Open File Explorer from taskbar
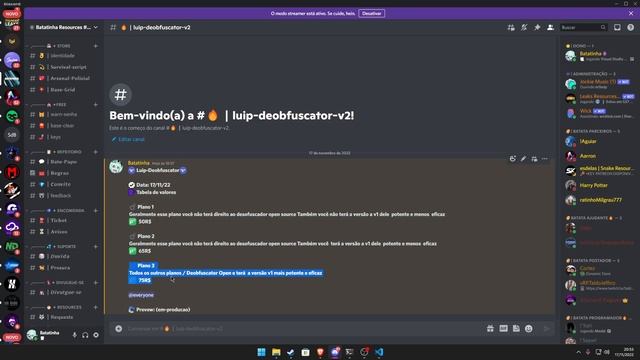 [276, 352]
